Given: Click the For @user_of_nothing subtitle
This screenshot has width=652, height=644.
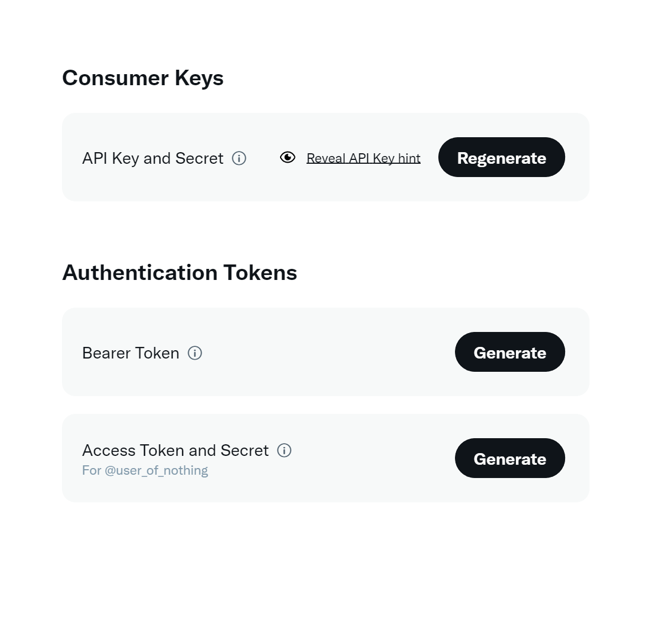Looking at the screenshot, I should 145,470.
